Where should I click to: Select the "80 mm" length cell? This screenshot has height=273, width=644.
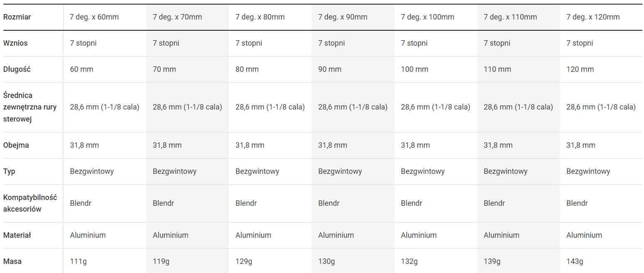(247, 69)
